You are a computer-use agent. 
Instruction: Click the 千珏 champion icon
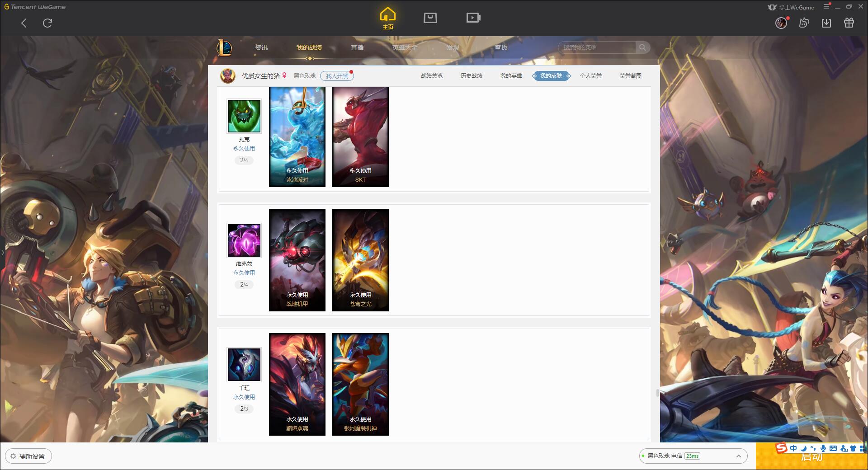(244, 365)
